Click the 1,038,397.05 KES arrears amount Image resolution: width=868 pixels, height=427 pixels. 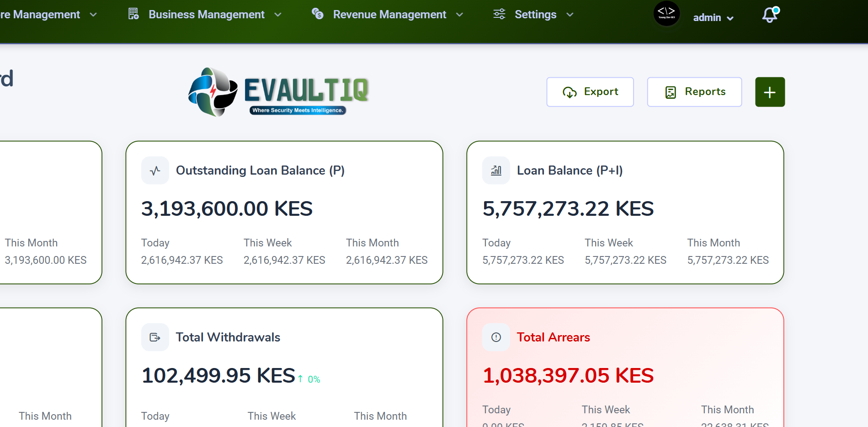coord(568,375)
